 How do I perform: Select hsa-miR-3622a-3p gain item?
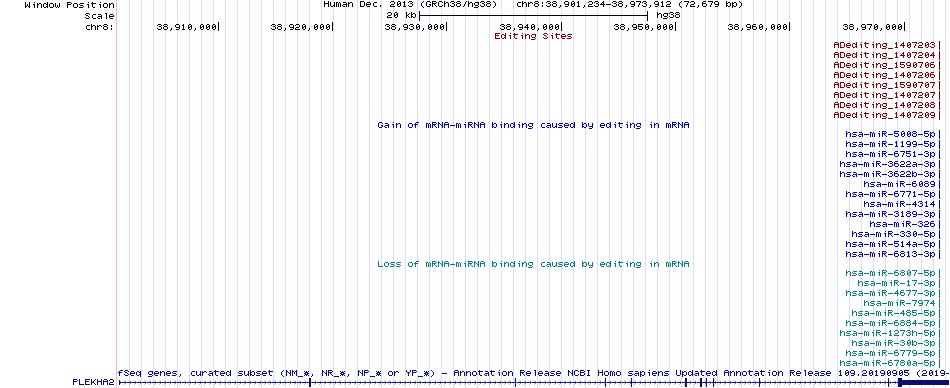[888, 164]
